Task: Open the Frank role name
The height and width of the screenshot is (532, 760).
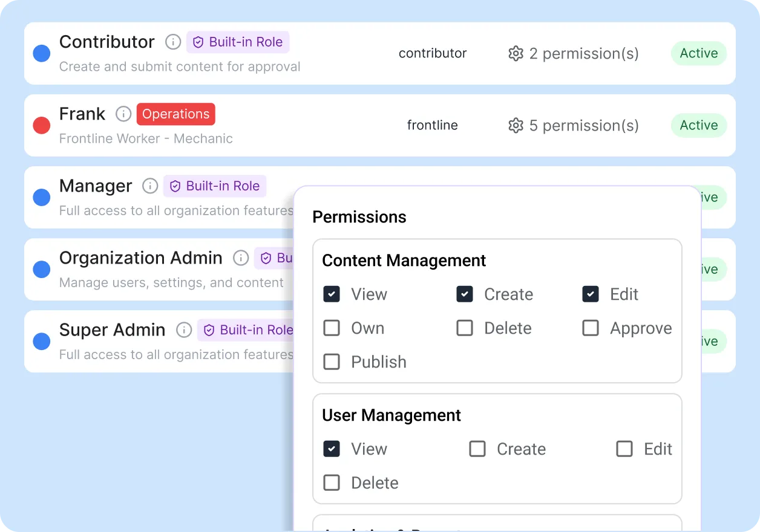Action: click(82, 114)
